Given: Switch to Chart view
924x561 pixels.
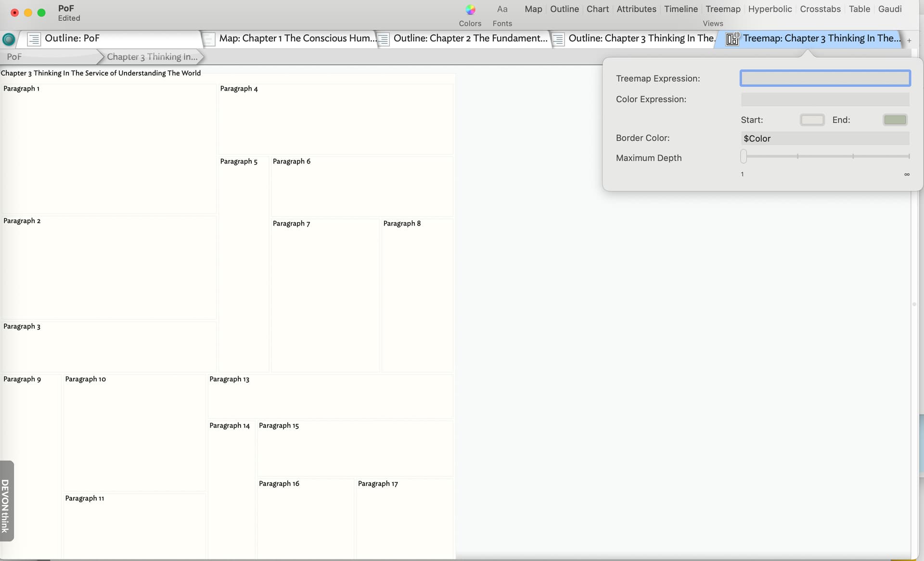Looking at the screenshot, I should click(x=598, y=9).
